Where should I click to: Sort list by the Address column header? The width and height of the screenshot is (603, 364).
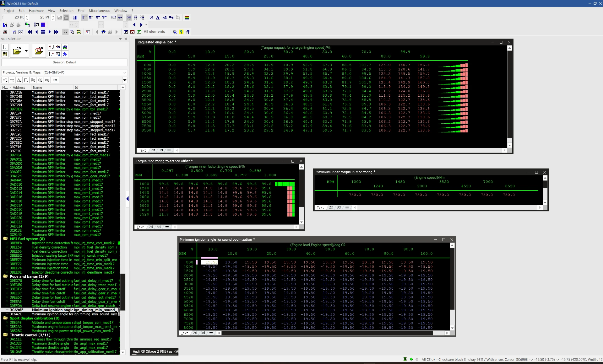point(20,88)
